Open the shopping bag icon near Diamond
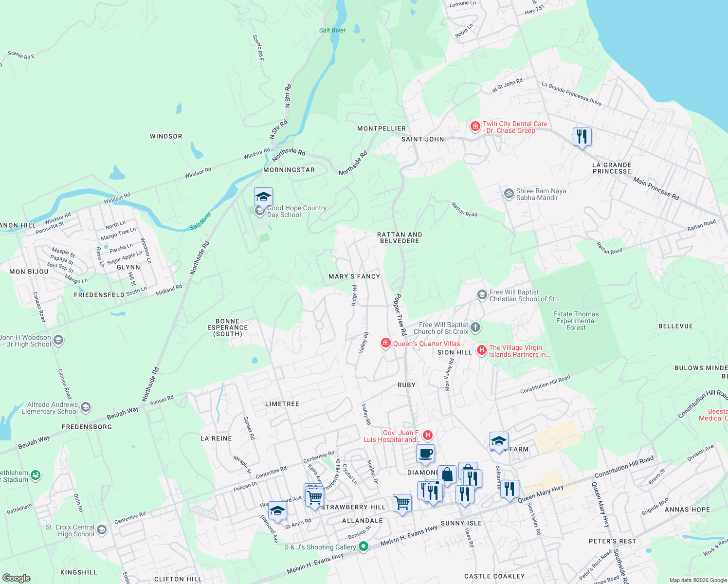The image size is (728, 584). pyautogui.click(x=447, y=474)
